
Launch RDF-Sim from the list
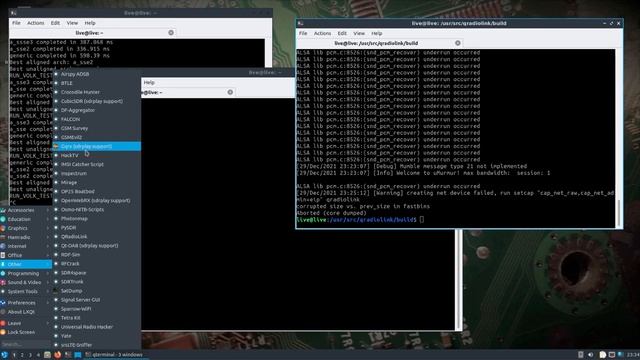pos(96,254)
